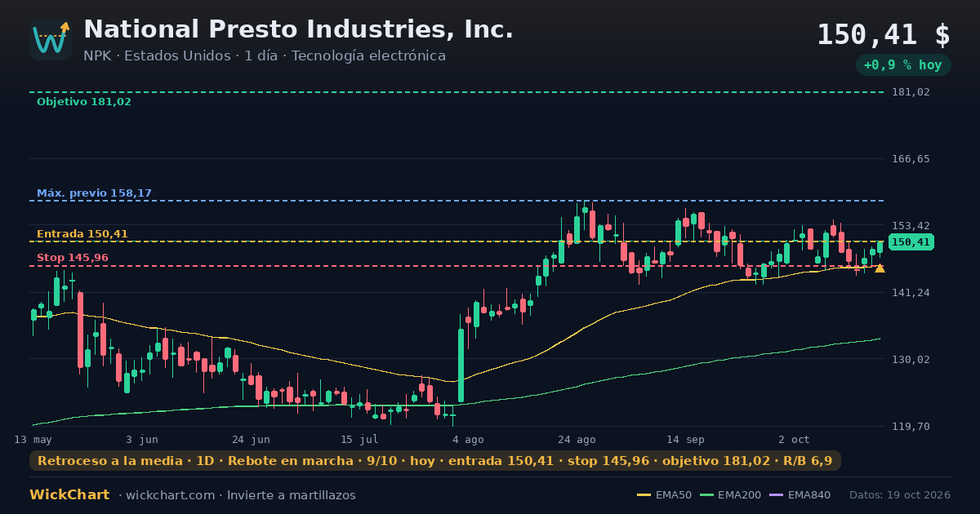The height and width of the screenshot is (514, 980).
Task: Click the 153,42 axis value
Action: [x=912, y=226]
